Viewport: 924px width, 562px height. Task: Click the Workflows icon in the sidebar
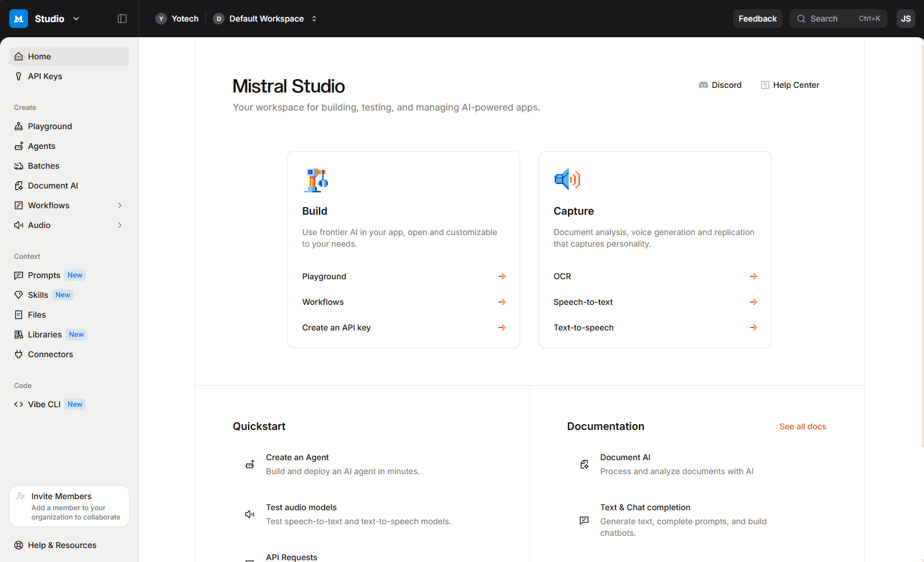[19, 205]
